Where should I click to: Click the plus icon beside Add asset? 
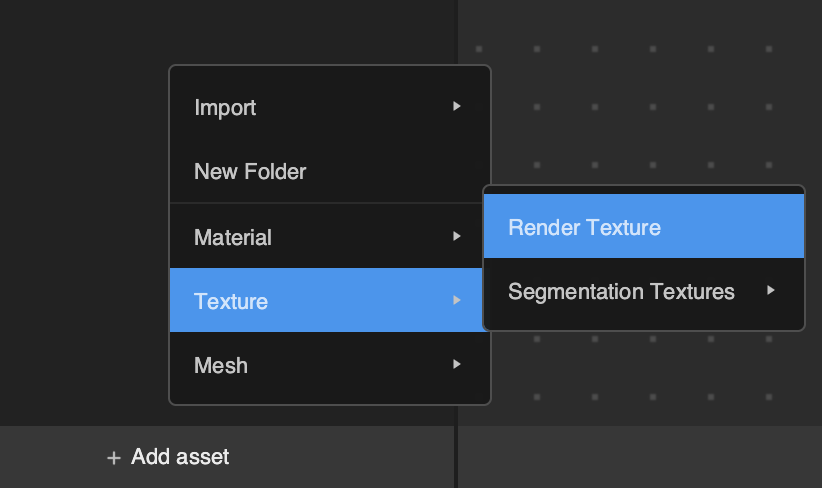114,458
